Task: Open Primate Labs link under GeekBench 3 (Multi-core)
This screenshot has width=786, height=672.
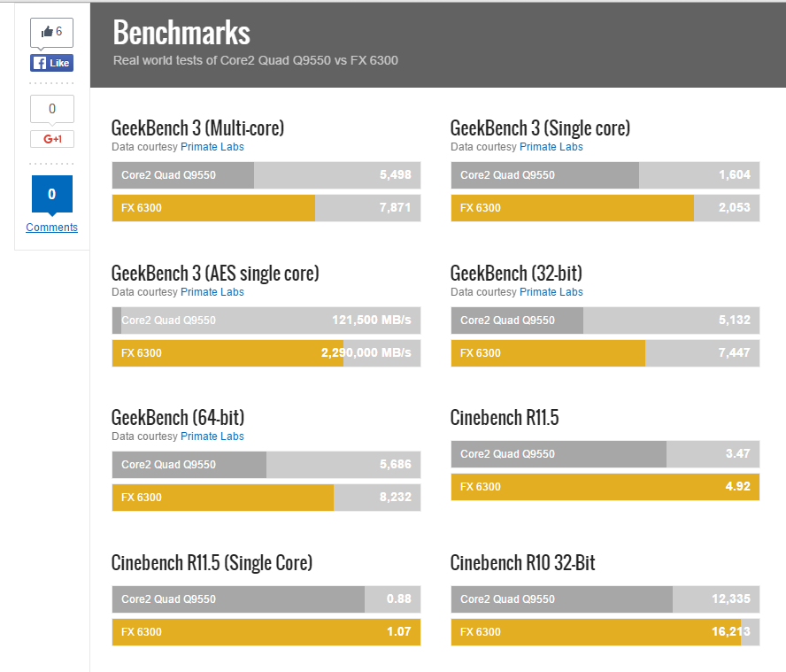Action: 212,147
